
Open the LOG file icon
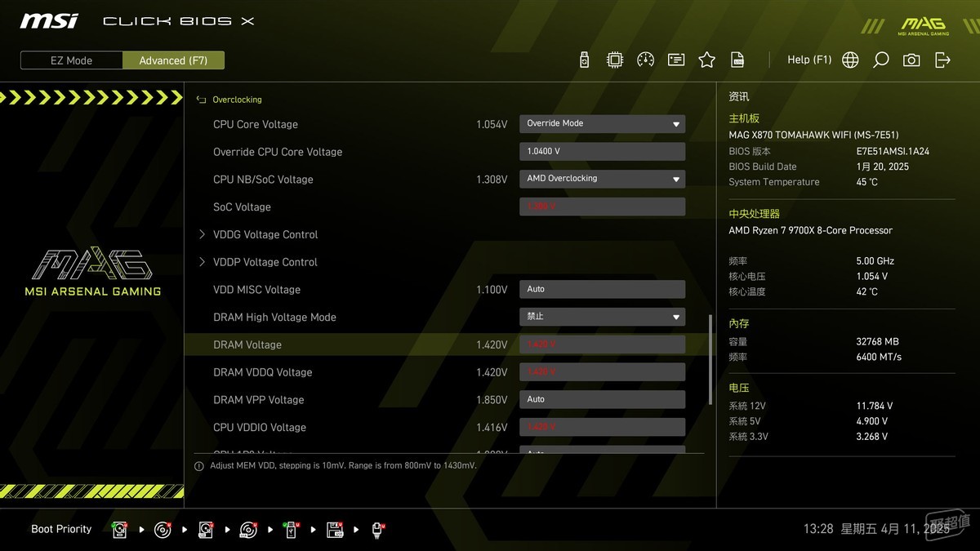737,60
